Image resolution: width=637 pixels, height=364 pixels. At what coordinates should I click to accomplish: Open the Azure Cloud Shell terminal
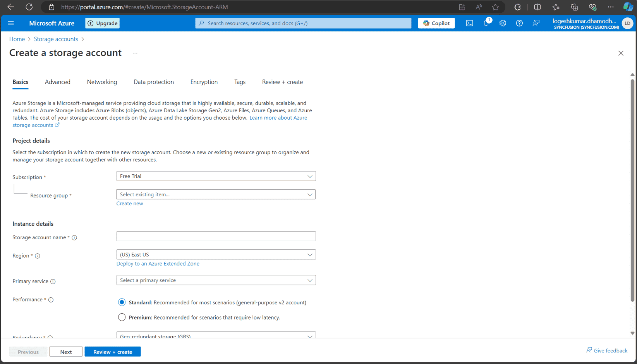[469, 23]
